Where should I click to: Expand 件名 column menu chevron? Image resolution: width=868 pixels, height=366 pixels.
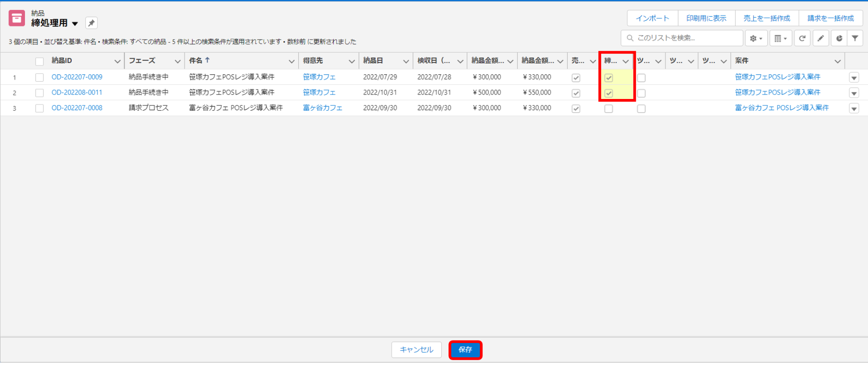click(x=291, y=61)
